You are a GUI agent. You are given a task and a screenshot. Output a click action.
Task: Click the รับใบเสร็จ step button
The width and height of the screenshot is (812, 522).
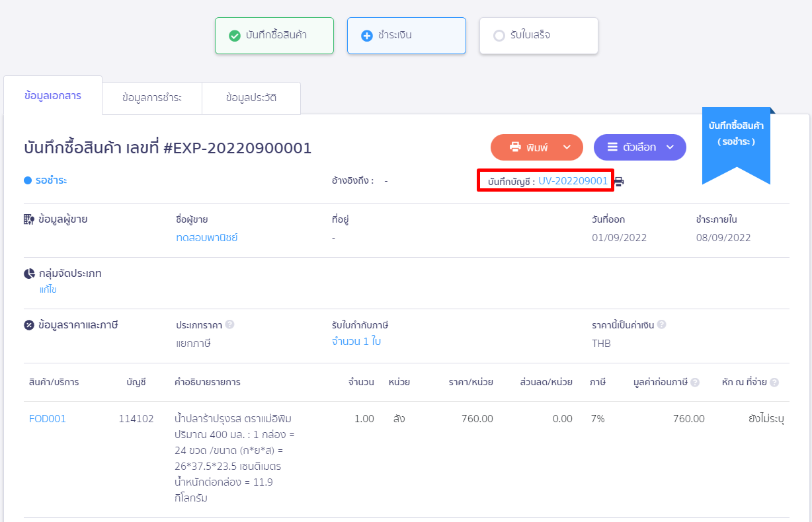[x=539, y=36]
